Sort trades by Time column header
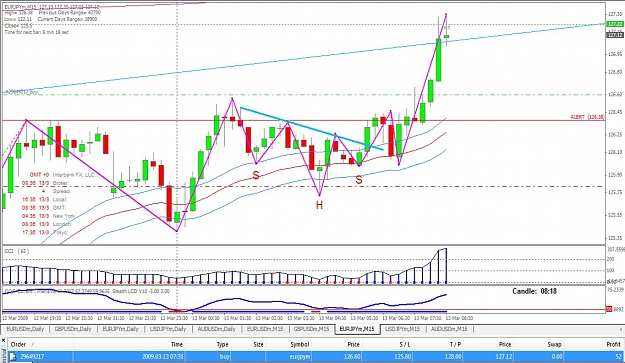Screen dimensions: 625x363 click(177, 344)
